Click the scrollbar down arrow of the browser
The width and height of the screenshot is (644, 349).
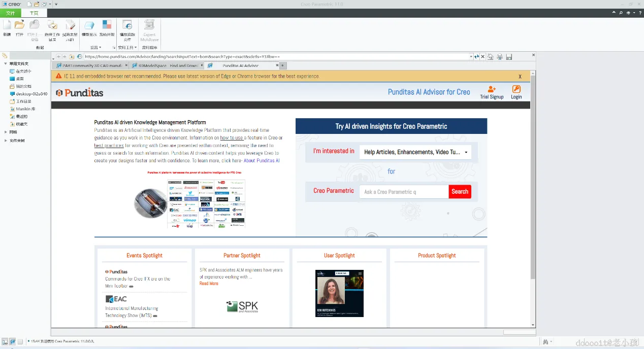(x=533, y=325)
